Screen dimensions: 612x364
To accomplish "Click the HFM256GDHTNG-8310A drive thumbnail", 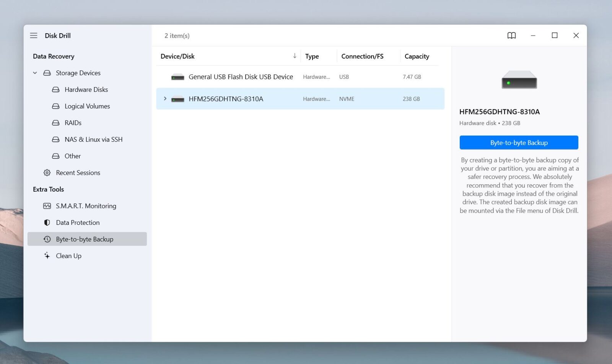I will click(519, 80).
